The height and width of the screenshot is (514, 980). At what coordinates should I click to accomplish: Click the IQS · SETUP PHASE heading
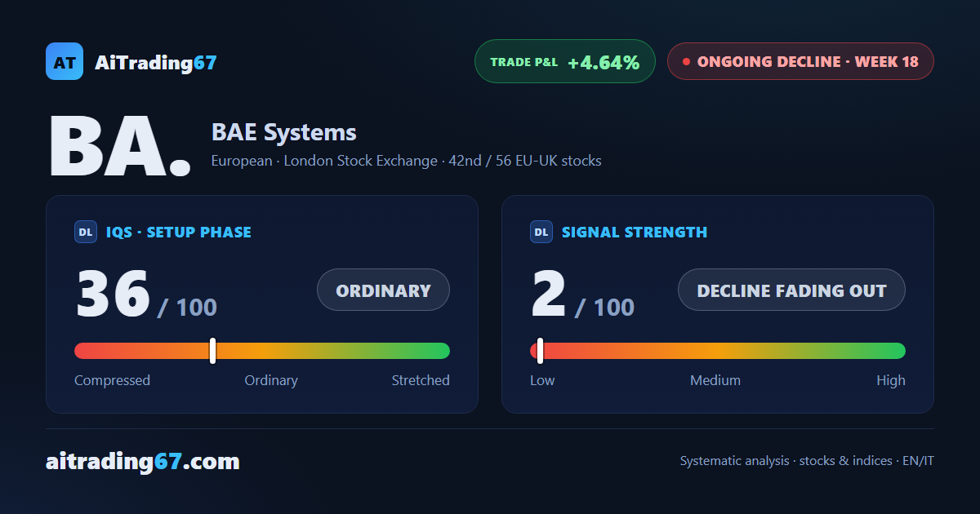click(x=179, y=232)
